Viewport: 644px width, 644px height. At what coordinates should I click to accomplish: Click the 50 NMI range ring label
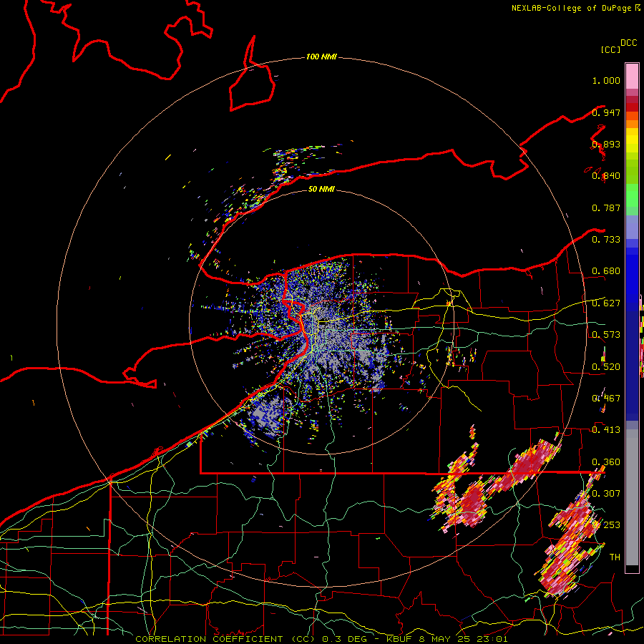coord(321,189)
